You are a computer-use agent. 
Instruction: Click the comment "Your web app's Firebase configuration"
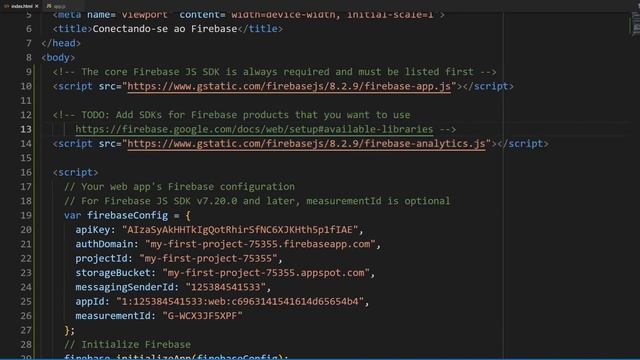(179, 187)
